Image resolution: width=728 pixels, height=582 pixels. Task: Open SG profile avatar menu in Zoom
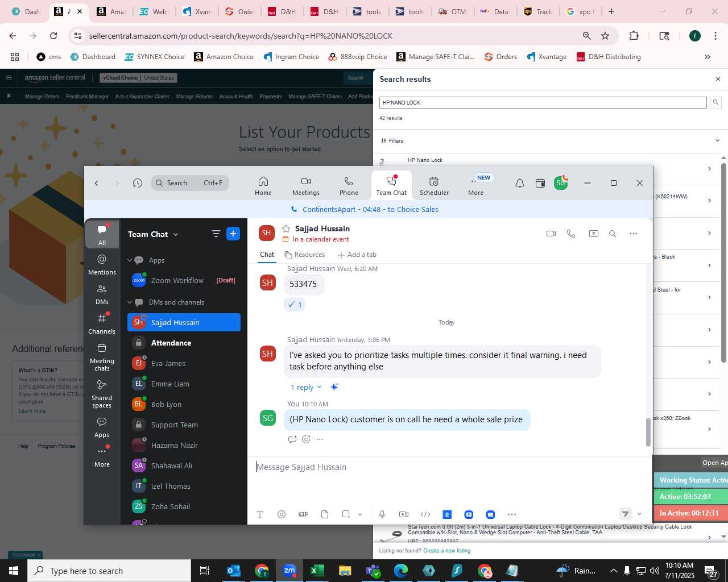561,182
